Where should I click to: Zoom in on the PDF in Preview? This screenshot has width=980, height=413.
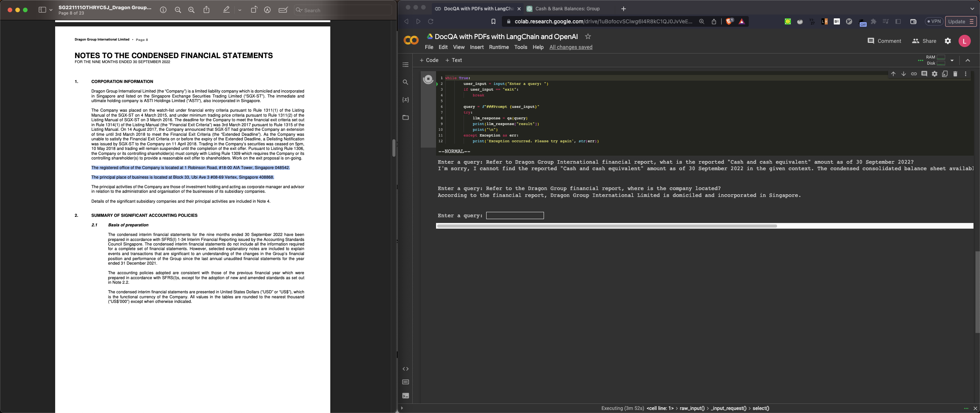coord(191,10)
